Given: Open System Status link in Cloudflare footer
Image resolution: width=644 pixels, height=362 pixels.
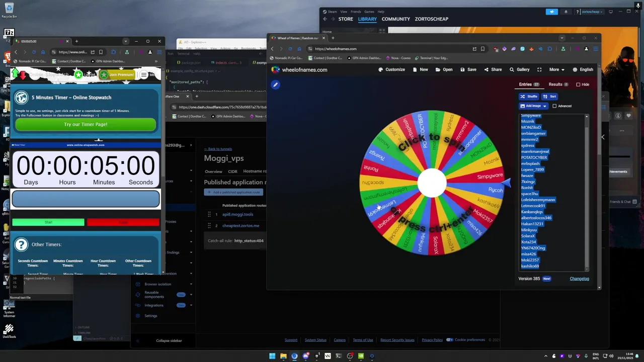Looking at the screenshot, I should (315, 340).
